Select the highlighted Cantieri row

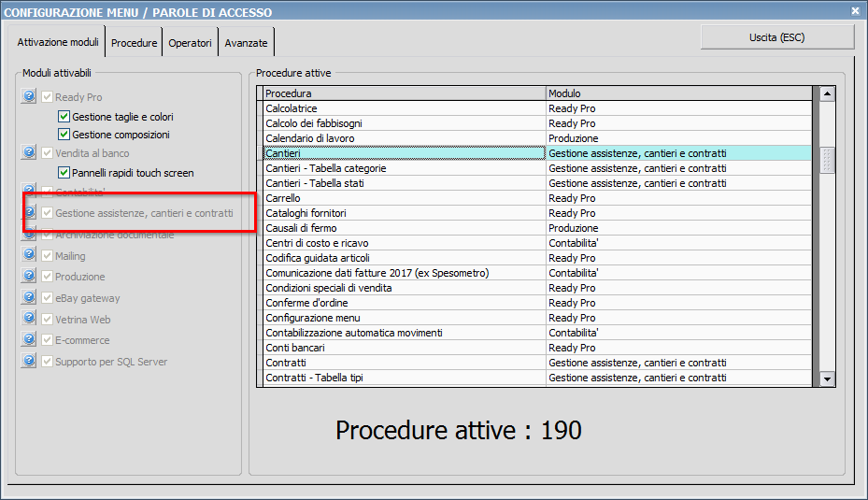point(537,153)
